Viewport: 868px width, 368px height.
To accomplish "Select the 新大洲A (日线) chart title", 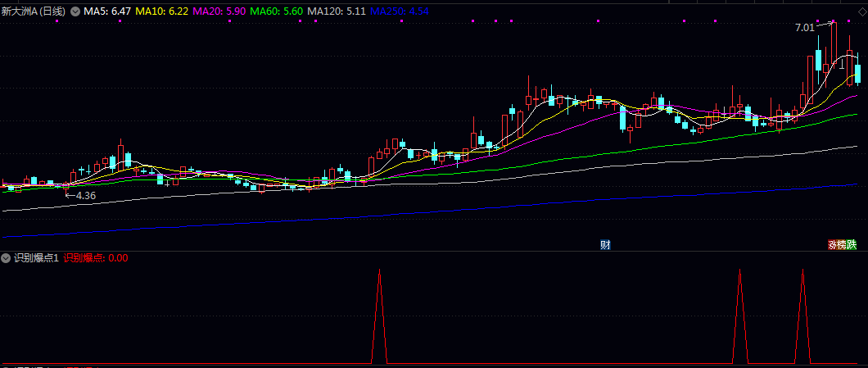I will (34, 11).
